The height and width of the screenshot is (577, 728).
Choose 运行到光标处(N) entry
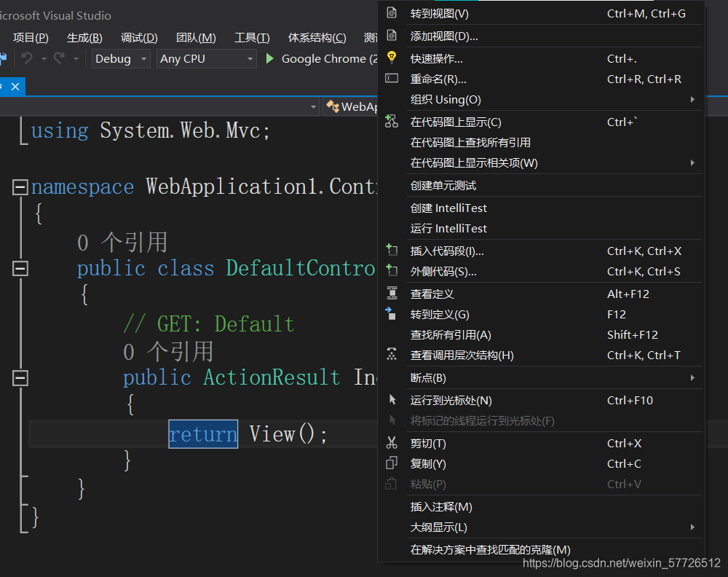pyautogui.click(x=542, y=400)
